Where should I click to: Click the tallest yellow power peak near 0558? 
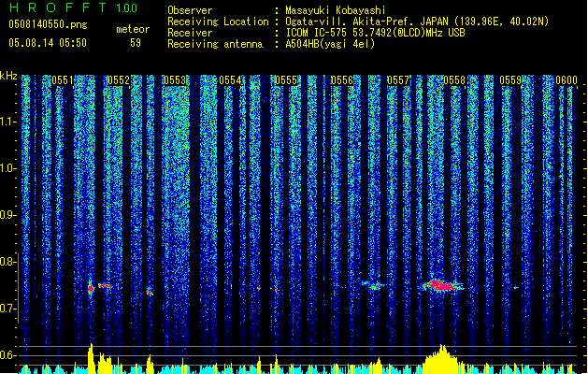coord(443,358)
